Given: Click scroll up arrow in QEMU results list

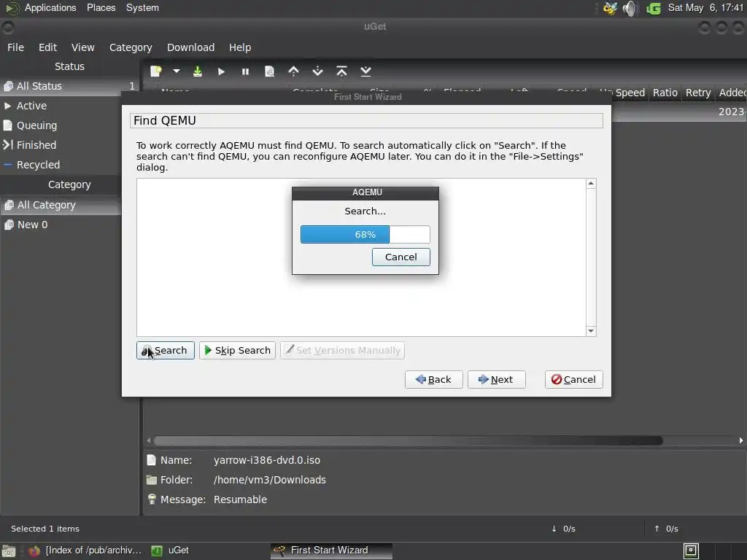Looking at the screenshot, I should click(591, 183).
